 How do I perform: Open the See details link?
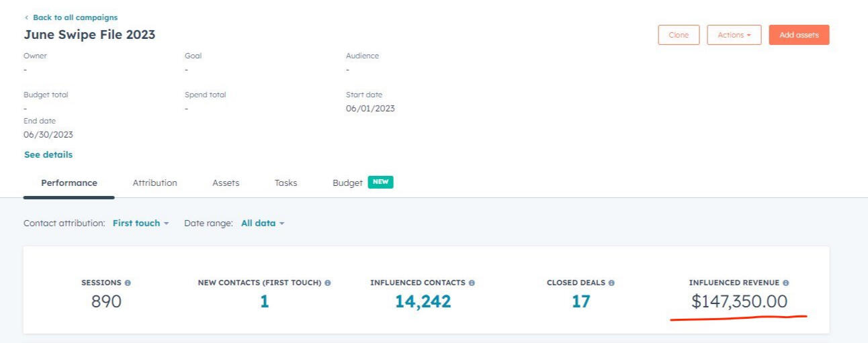(x=48, y=155)
